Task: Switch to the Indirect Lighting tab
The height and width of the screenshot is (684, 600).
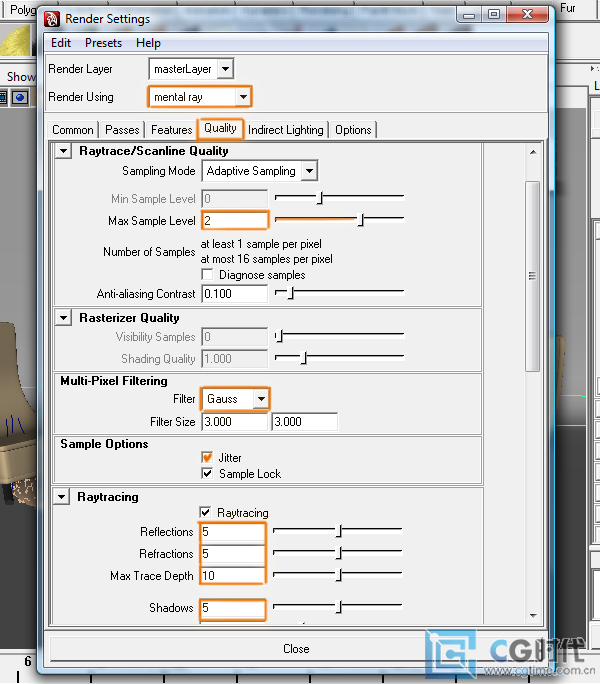Action: (x=286, y=130)
